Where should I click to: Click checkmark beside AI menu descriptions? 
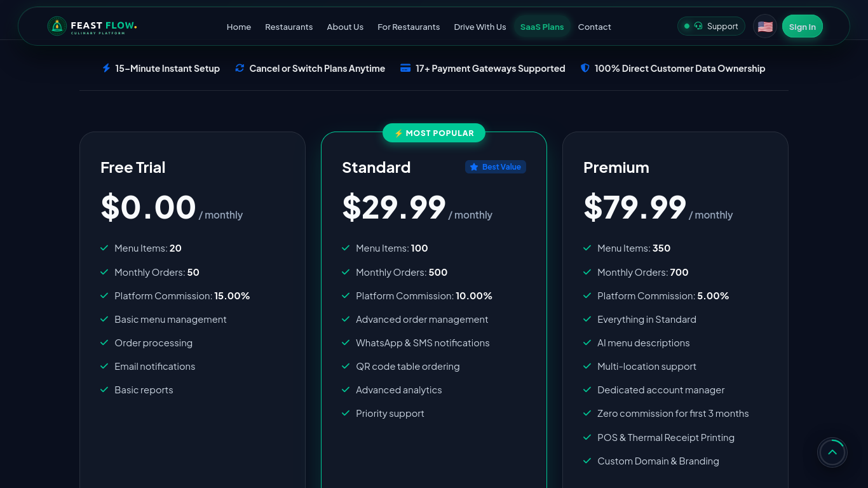[x=587, y=342]
